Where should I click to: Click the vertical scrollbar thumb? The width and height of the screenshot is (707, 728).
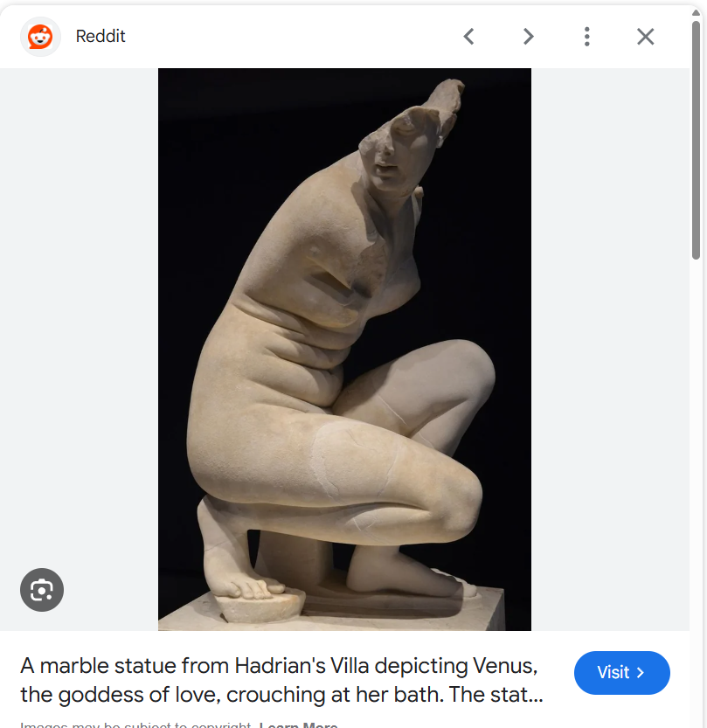[x=696, y=139]
